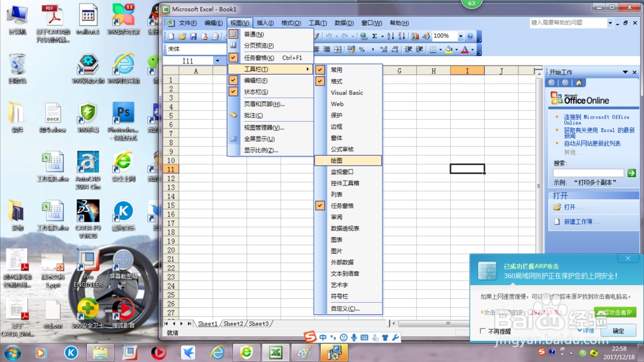
Task: Click the Align Right icon
Action: point(326,50)
